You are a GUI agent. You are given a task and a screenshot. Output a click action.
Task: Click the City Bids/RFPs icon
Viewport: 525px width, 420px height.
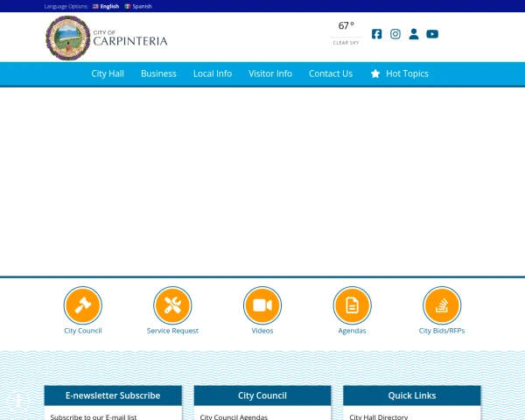coord(442,305)
